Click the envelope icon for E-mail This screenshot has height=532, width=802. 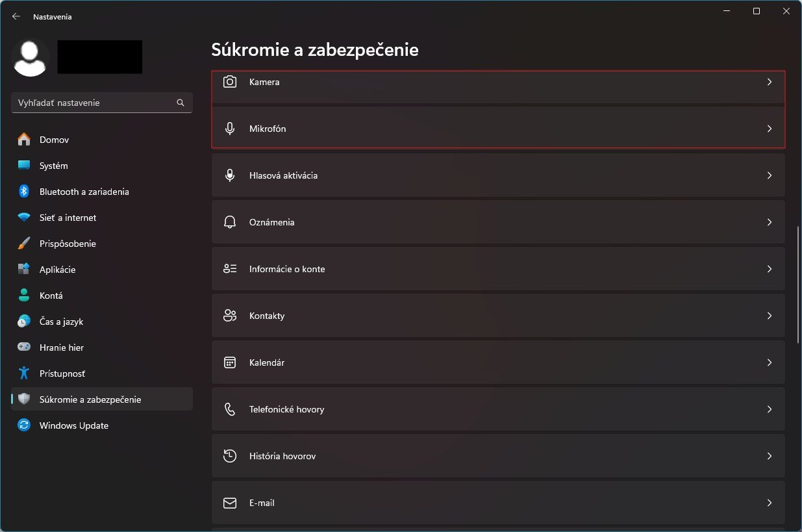[229, 503]
